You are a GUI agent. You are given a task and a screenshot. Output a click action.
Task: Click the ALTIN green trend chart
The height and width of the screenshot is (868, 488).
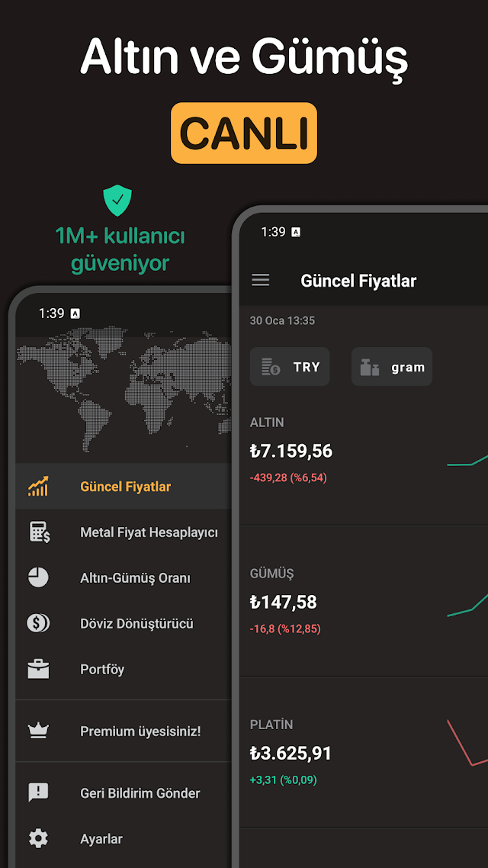click(x=467, y=459)
